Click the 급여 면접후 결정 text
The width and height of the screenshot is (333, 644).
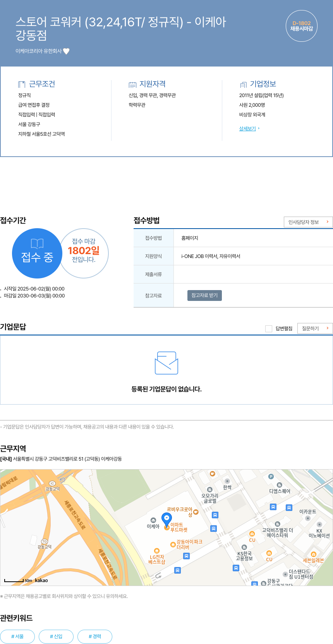(x=34, y=105)
